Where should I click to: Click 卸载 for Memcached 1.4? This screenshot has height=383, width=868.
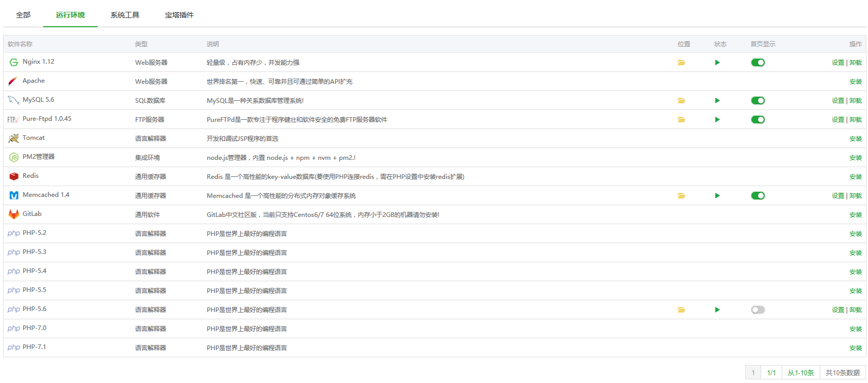(856, 196)
